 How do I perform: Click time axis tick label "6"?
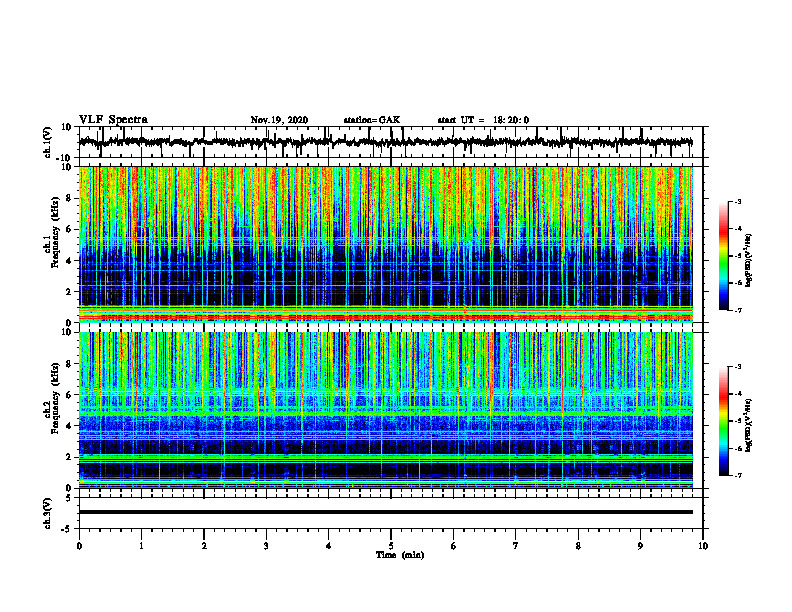click(454, 546)
